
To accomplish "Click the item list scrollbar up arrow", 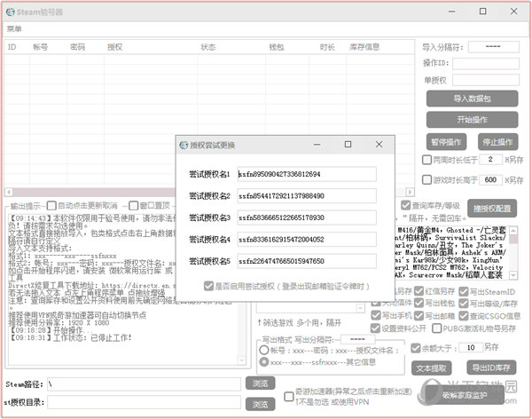I will pos(513,231).
